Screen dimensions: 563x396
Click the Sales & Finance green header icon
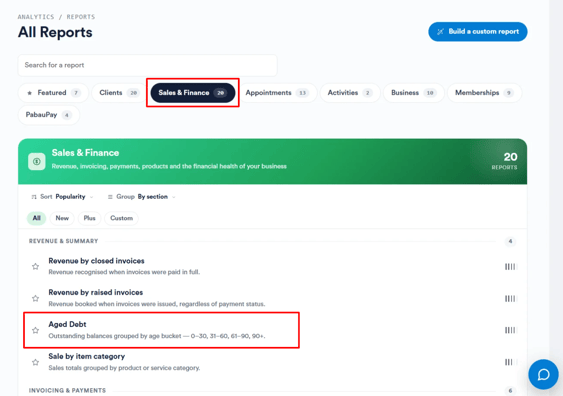[37, 162]
